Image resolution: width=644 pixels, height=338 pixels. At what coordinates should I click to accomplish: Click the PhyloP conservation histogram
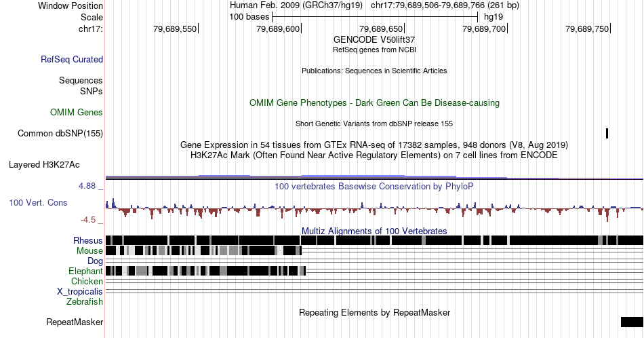[x=374, y=209]
